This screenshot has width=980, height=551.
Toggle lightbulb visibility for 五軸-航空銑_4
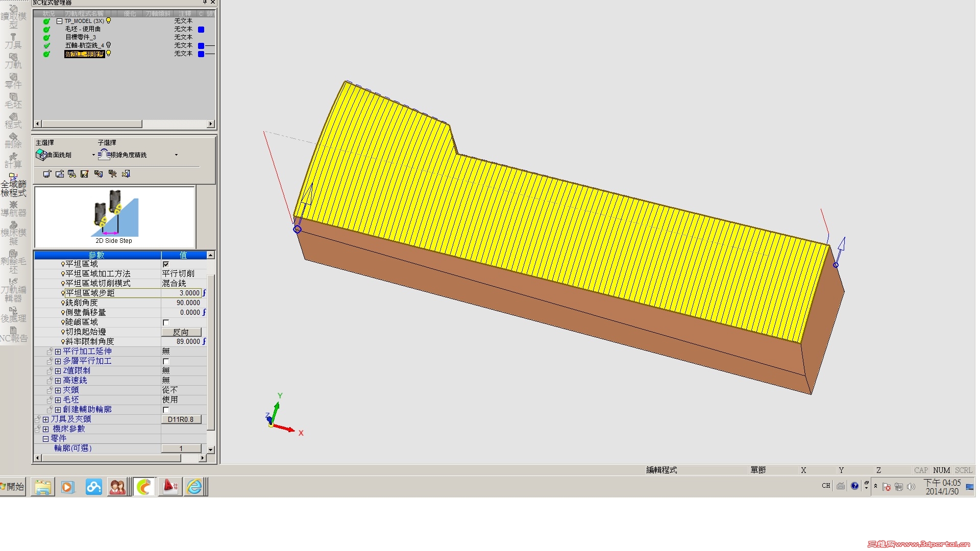tap(108, 45)
